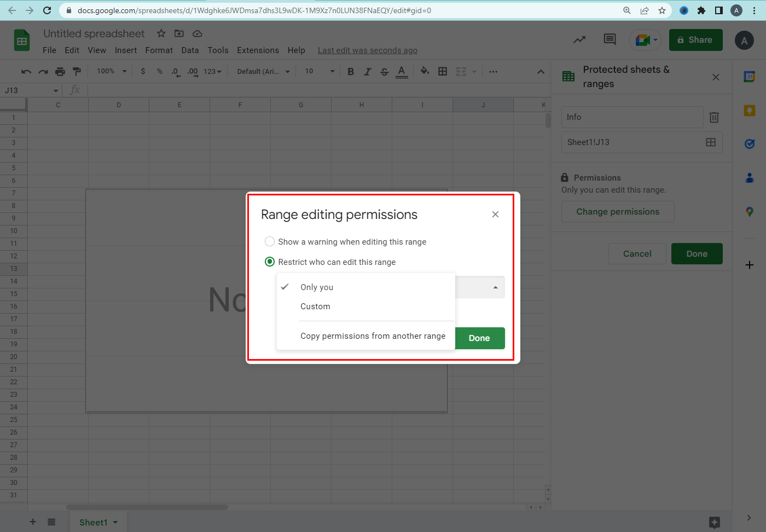Select 'Show a warning when editing this range'

click(x=270, y=242)
